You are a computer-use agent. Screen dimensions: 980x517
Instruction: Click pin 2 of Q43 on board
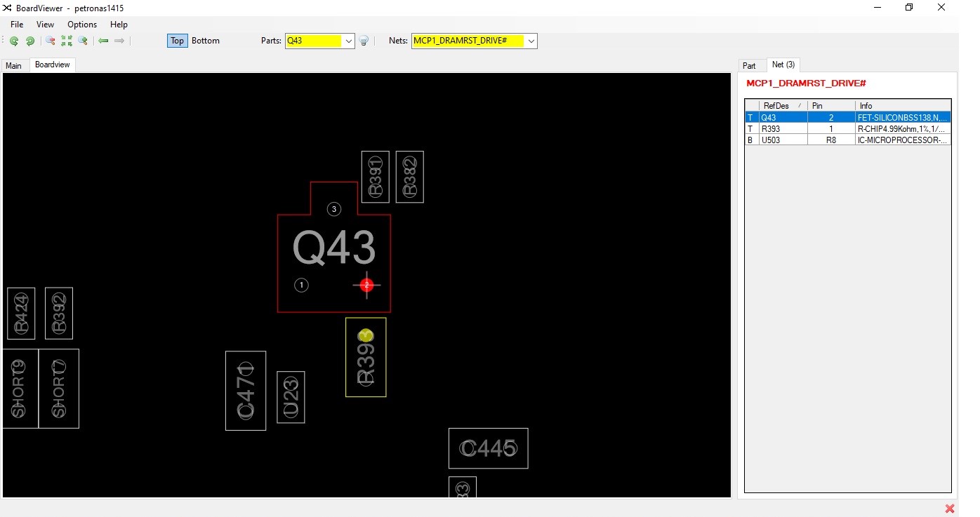366,285
